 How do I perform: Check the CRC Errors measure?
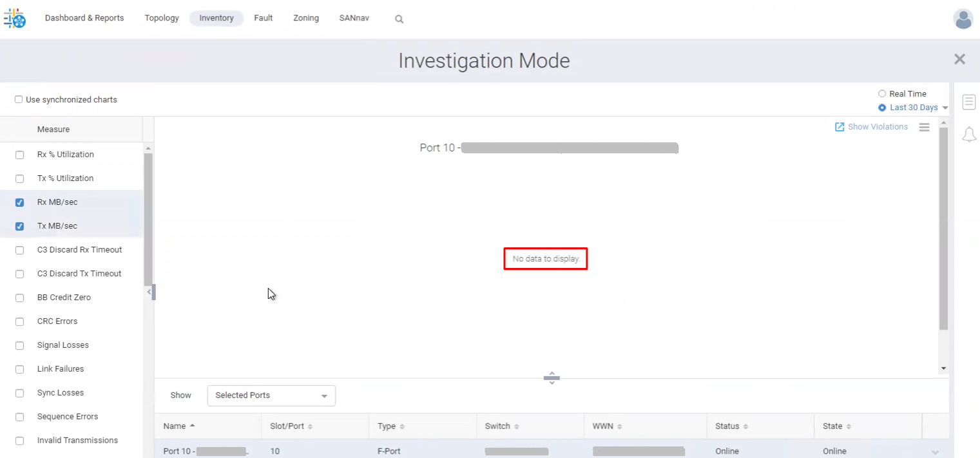tap(19, 321)
